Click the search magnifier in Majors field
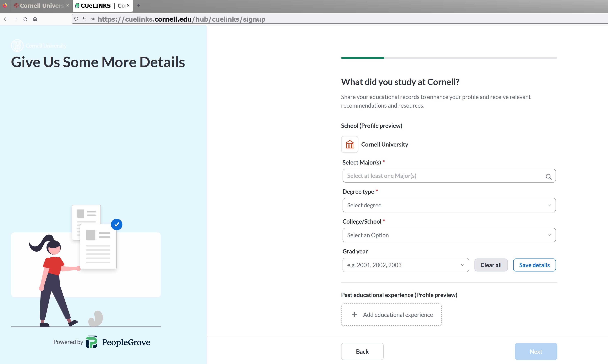This screenshot has width=608, height=364. pyautogui.click(x=548, y=177)
